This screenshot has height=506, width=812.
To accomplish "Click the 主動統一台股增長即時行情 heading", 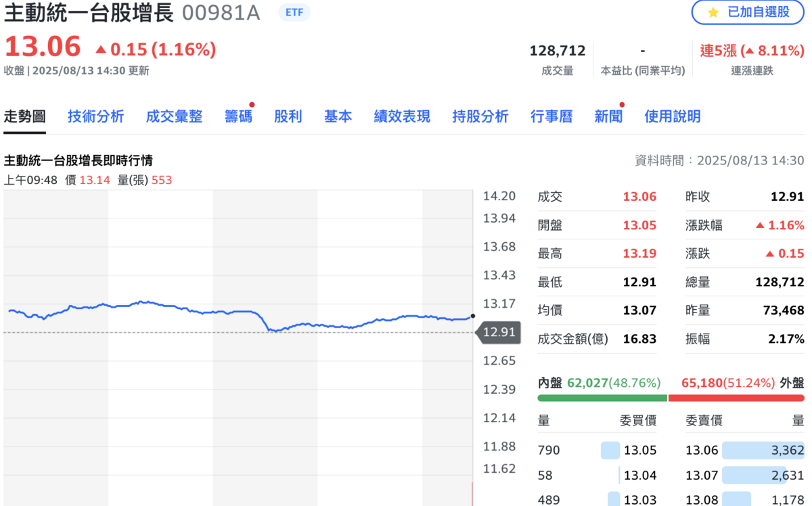I will (x=78, y=160).
